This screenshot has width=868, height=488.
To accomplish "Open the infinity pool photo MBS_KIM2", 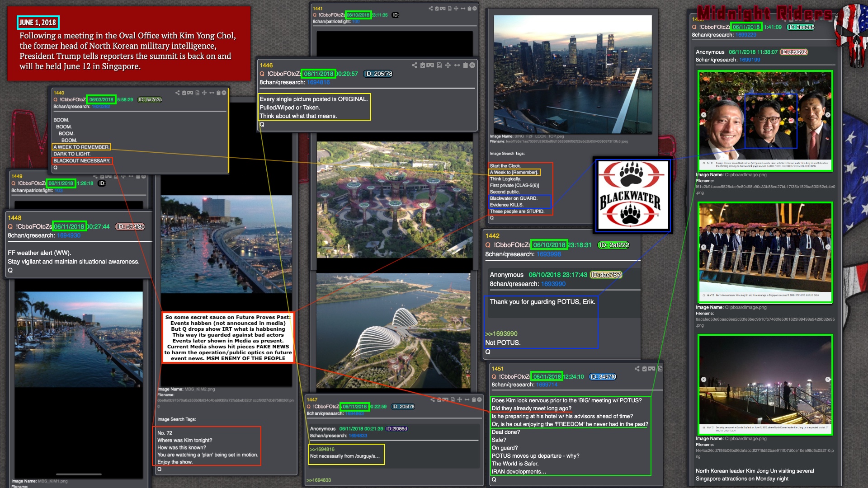I will pos(226,244).
